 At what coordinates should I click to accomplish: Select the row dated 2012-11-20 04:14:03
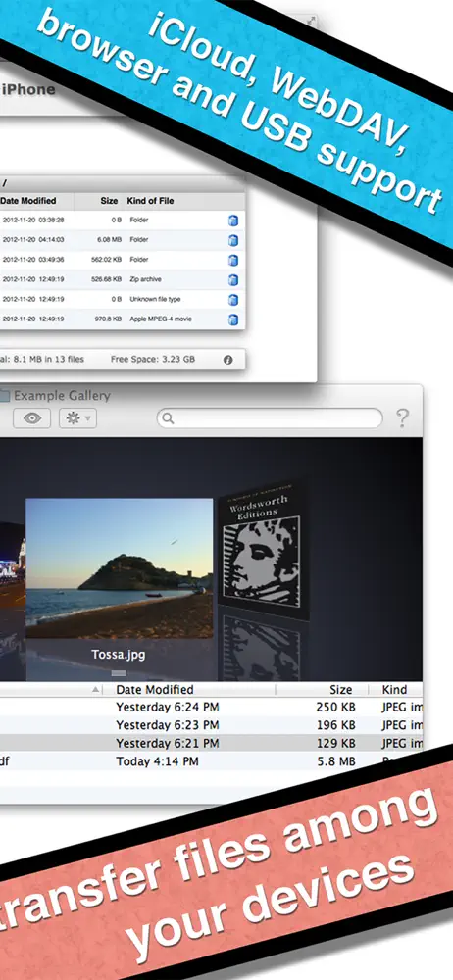pyautogui.click(x=122, y=240)
